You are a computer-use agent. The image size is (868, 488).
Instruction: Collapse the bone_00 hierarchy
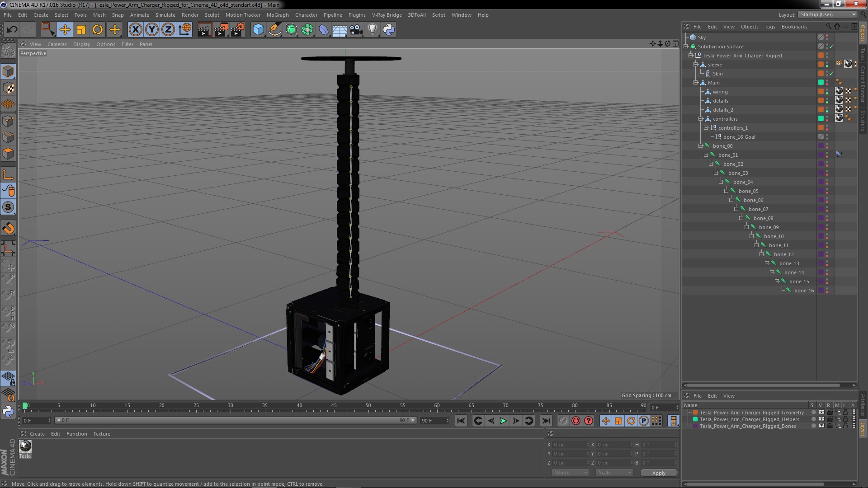tap(701, 146)
